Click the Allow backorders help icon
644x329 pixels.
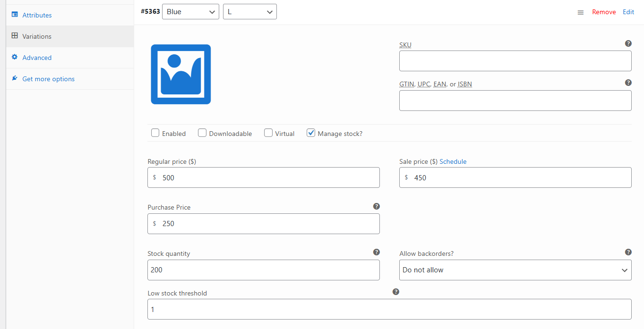click(628, 252)
